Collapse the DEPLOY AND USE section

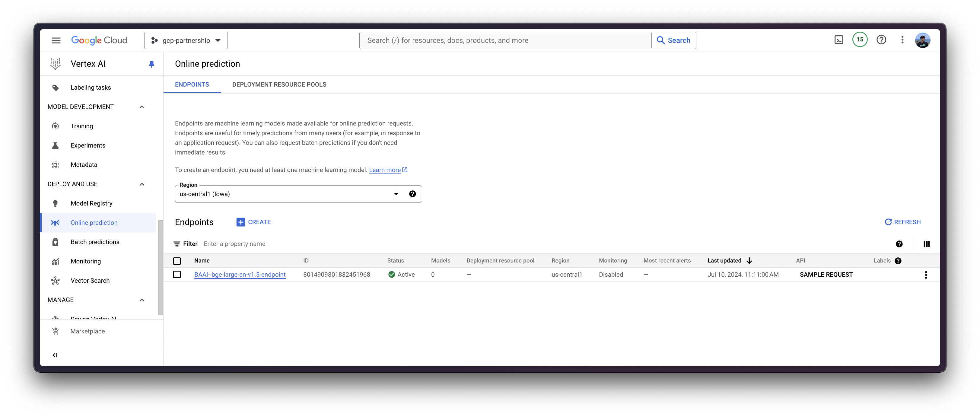(142, 184)
